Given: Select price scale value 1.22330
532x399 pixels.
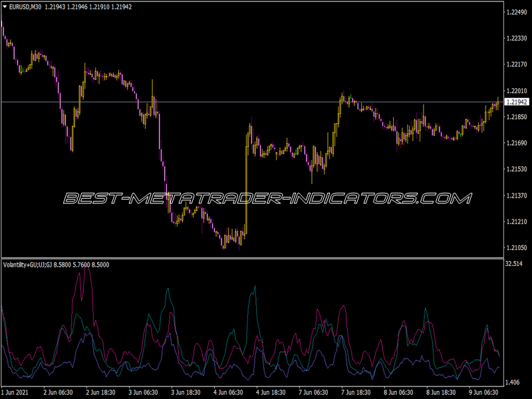Looking at the screenshot, I should click(517, 39).
